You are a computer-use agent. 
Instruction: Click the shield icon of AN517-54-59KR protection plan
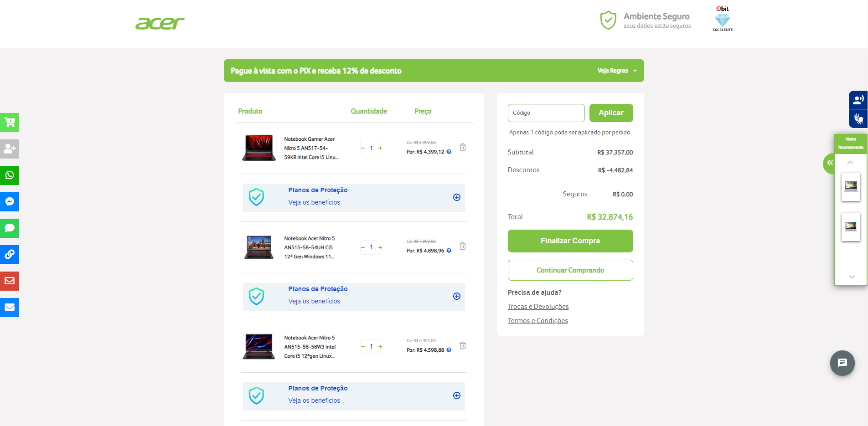click(x=257, y=197)
